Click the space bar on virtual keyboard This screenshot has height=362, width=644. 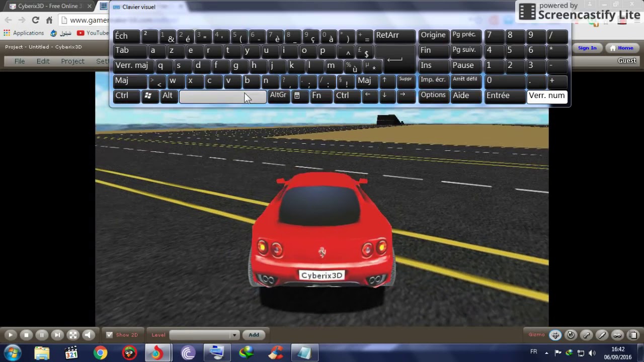click(222, 96)
